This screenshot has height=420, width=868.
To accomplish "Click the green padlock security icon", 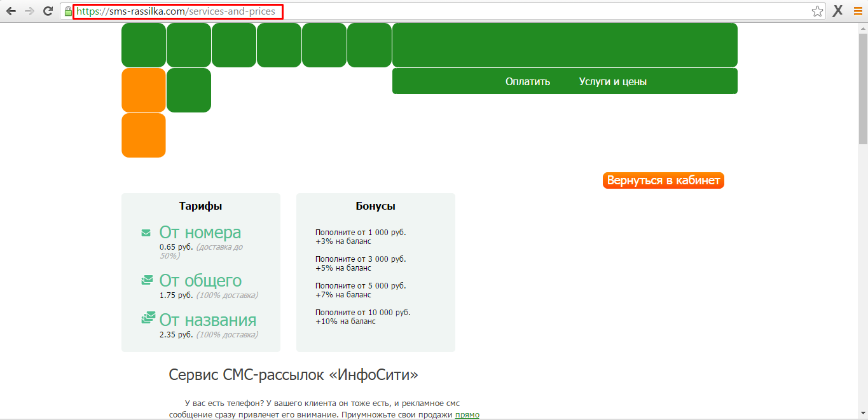I will (x=69, y=11).
